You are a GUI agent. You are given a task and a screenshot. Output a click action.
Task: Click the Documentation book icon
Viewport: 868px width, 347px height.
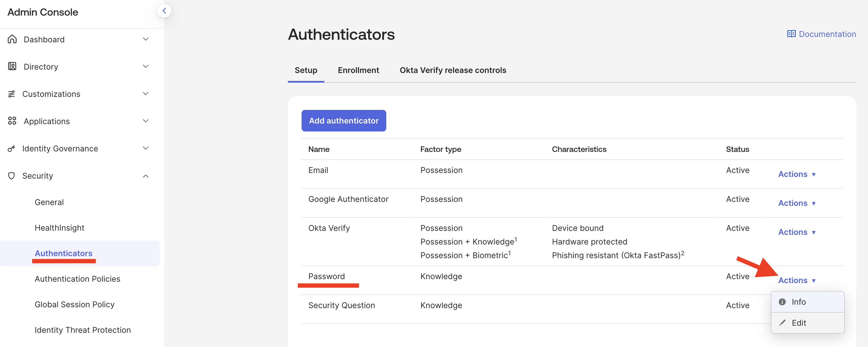point(791,34)
